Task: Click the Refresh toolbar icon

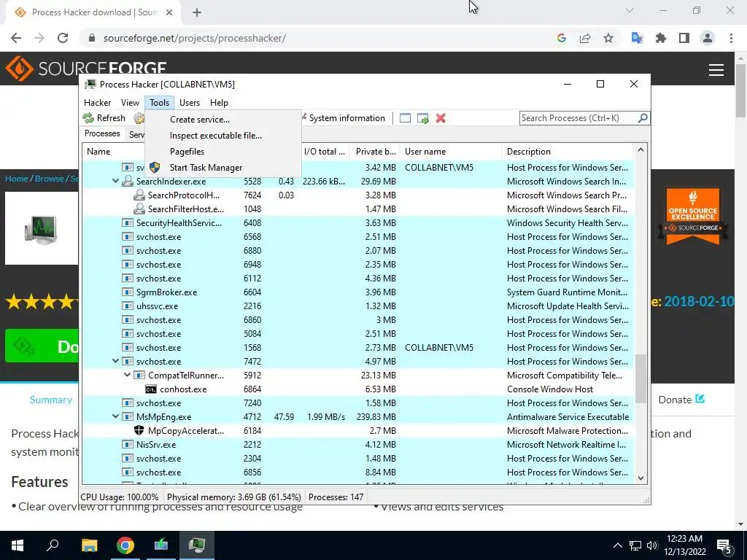Action: tap(88, 118)
